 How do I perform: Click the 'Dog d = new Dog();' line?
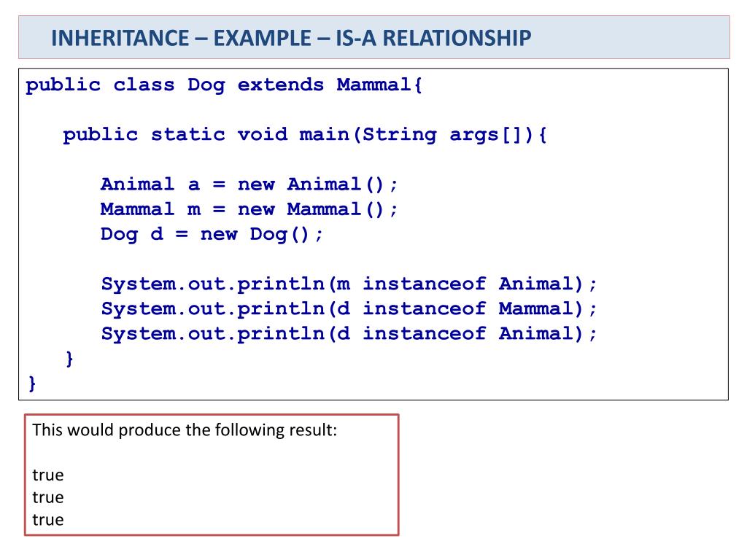pos(212,234)
